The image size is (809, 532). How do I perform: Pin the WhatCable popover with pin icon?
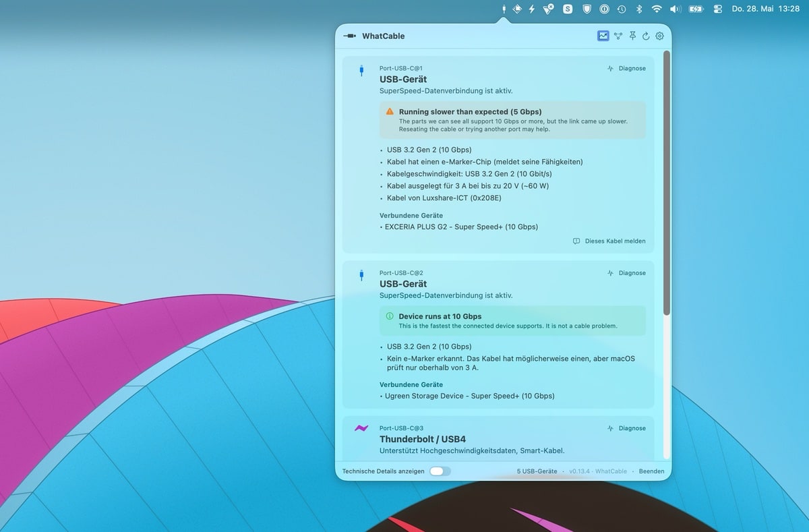click(632, 36)
